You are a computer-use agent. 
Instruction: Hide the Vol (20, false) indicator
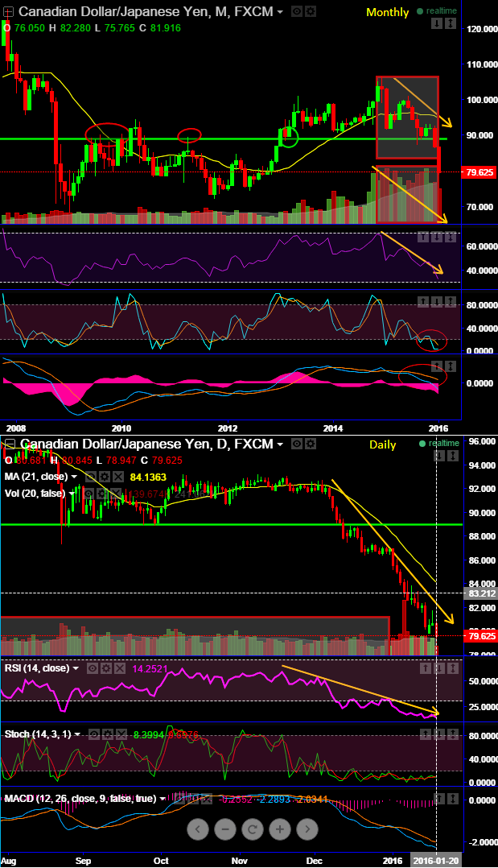(88, 494)
